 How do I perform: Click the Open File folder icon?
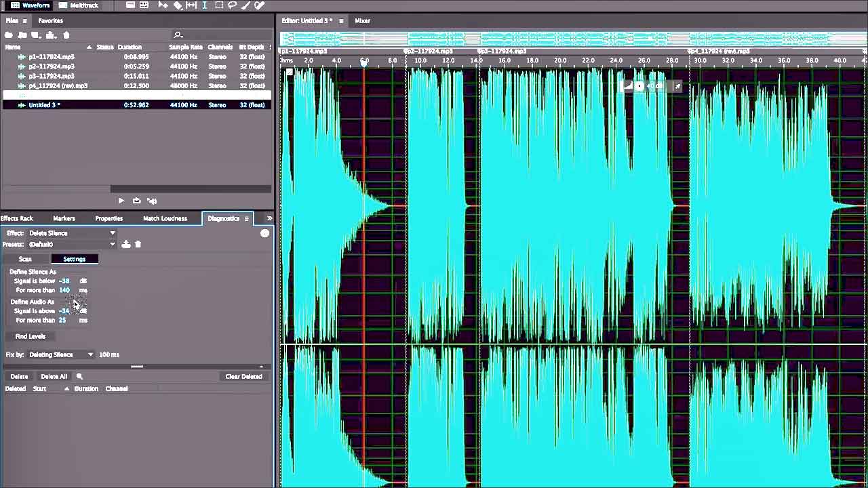point(9,35)
